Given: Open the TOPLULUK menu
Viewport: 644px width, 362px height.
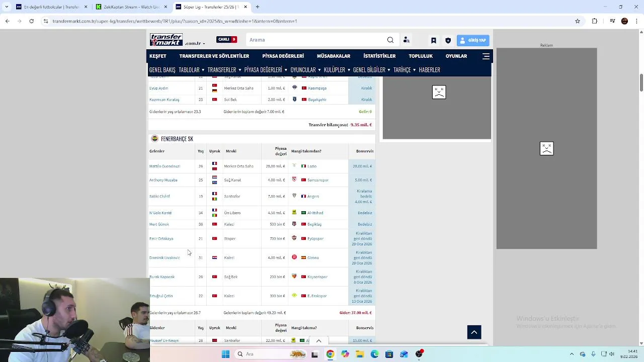Looking at the screenshot, I should [421, 56].
